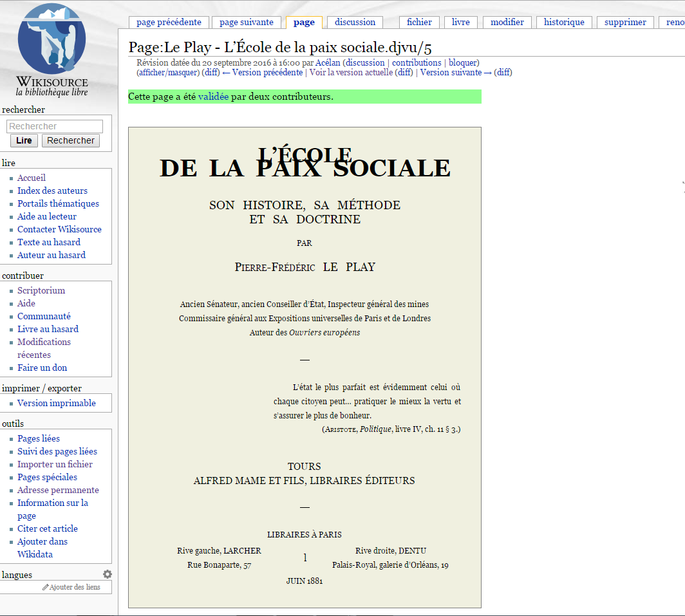The image size is (685, 616).
Task: Switch to the discussion tab
Action: [355, 23]
